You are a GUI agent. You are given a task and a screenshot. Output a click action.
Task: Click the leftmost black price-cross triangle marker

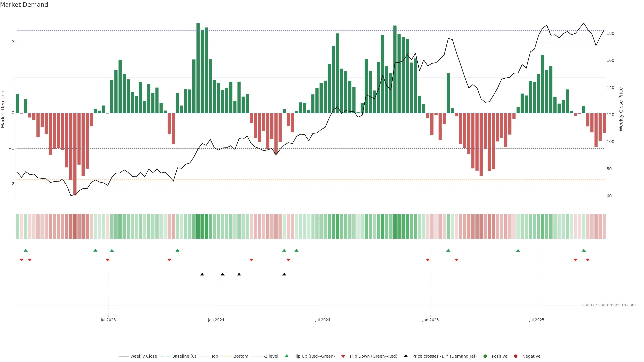click(x=202, y=274)
